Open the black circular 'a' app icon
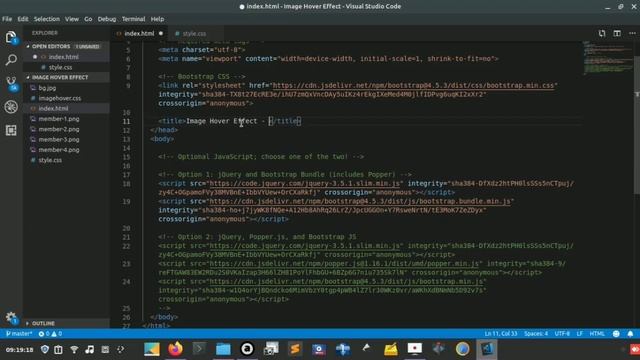 [247, 349]
